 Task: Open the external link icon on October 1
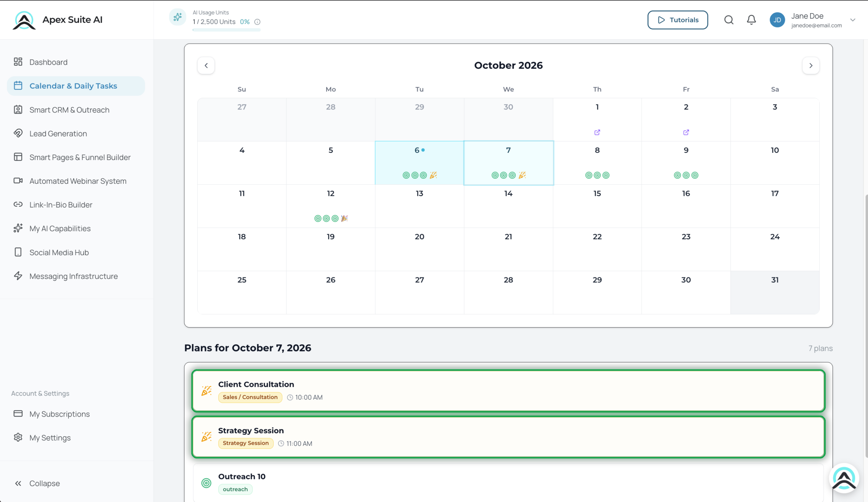point(597,133)
